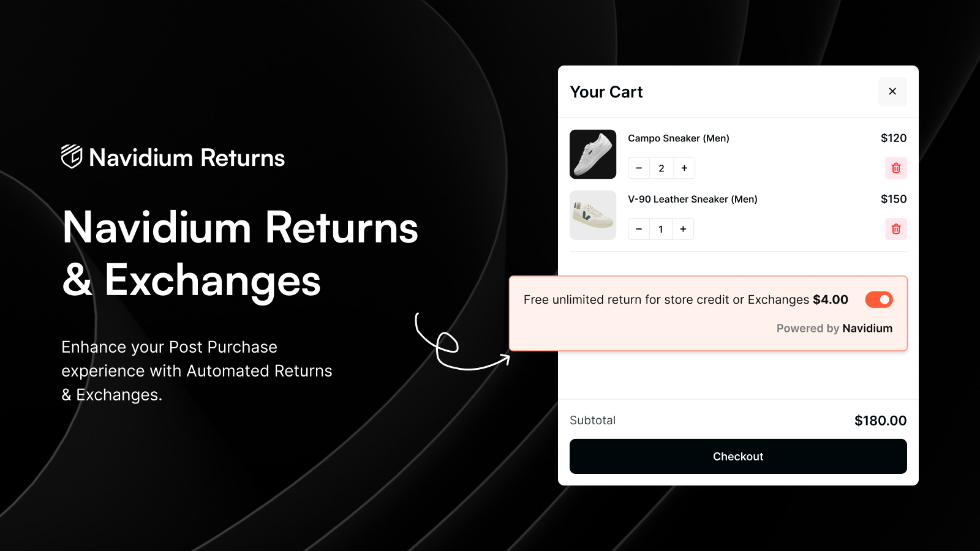This screenshot has height=551, width=980.
Task: Increase V-90 Leather Sneaker quantity with plus icon
Action: pyautogui.click(x=683, y=229)
